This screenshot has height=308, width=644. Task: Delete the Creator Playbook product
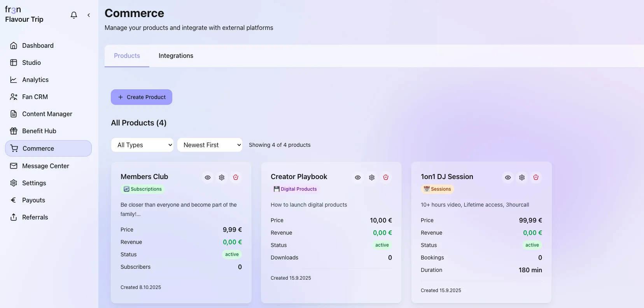pyautogui.click(x=386, y=177)
